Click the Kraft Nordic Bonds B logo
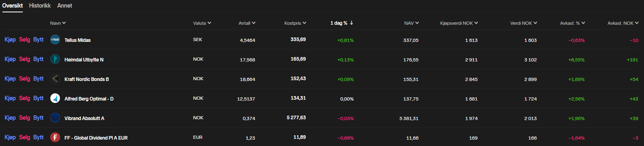Screen dimensions: 644x146 coord(55,79)
